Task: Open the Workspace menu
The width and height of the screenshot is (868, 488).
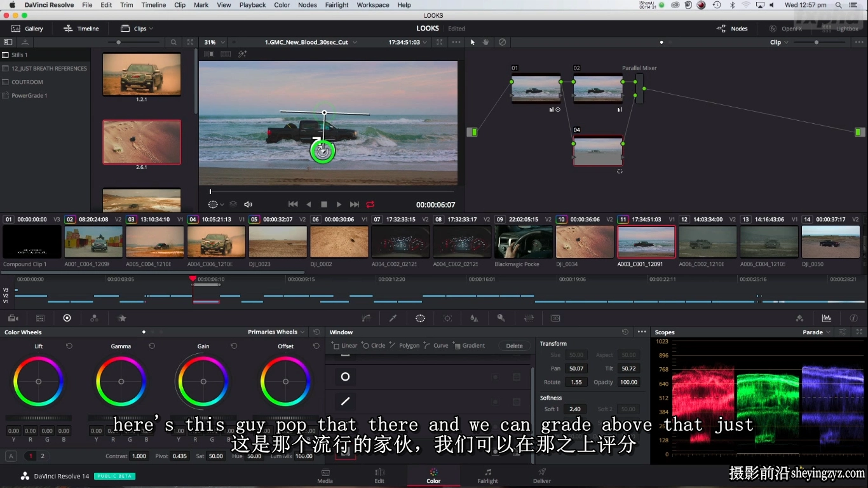Action: tap(373, 5)
